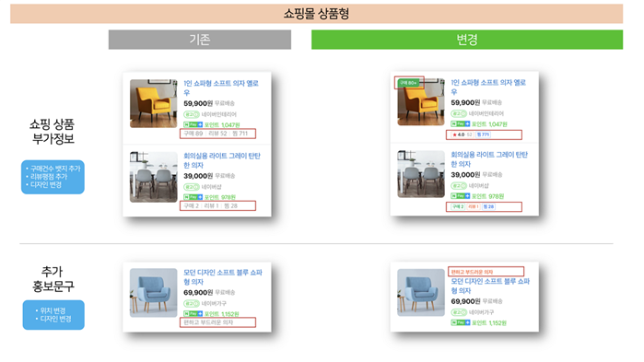Select the green '변경' header tab
This screenshot has height=362, width=644.
click(x=467, y=40)
